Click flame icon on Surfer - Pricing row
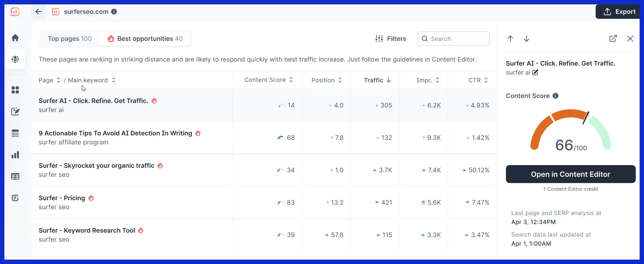This screenshot has width=644, height=264. pos(91,198)
